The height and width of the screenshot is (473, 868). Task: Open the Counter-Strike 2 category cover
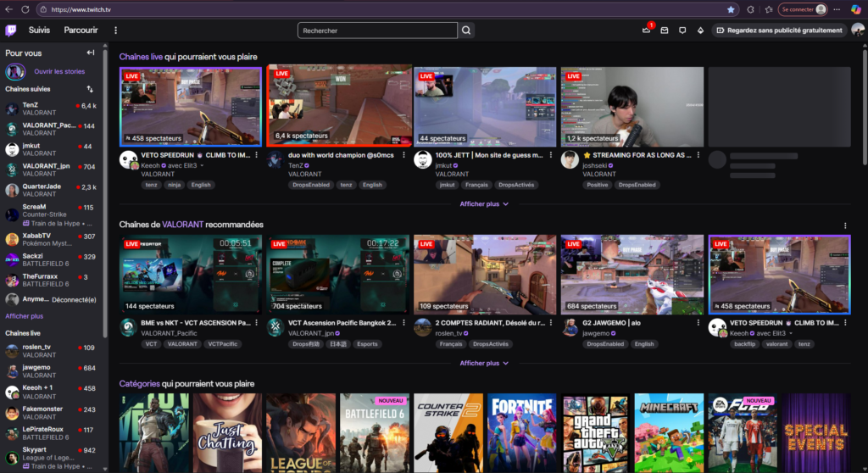[448, 433]
